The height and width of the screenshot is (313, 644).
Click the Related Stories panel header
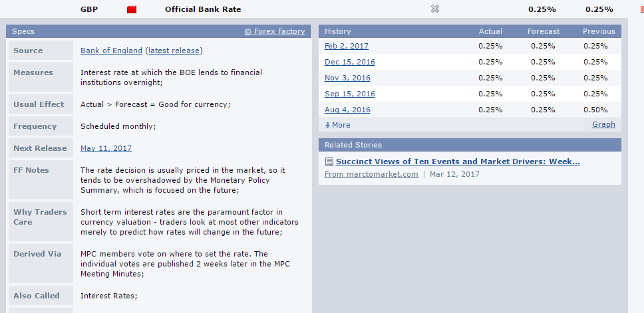coord(469,145)
